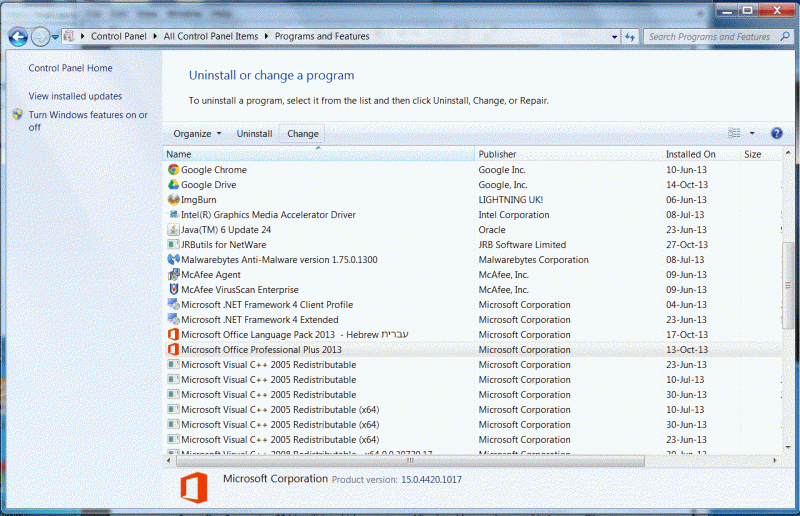Select the Google Drive program icon
The height and width of the screenshot is (516, 800).
click(x=173, y=185)
